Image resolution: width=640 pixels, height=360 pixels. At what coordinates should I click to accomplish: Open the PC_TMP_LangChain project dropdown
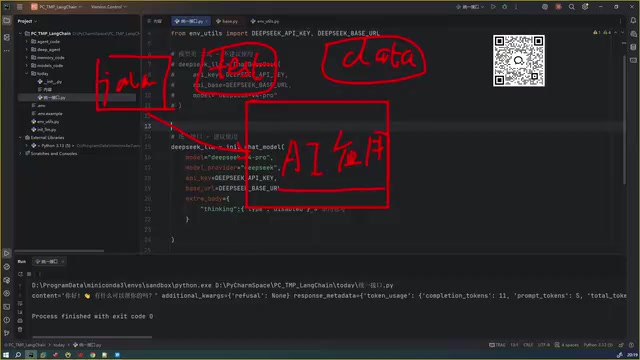tap(57, 7)
